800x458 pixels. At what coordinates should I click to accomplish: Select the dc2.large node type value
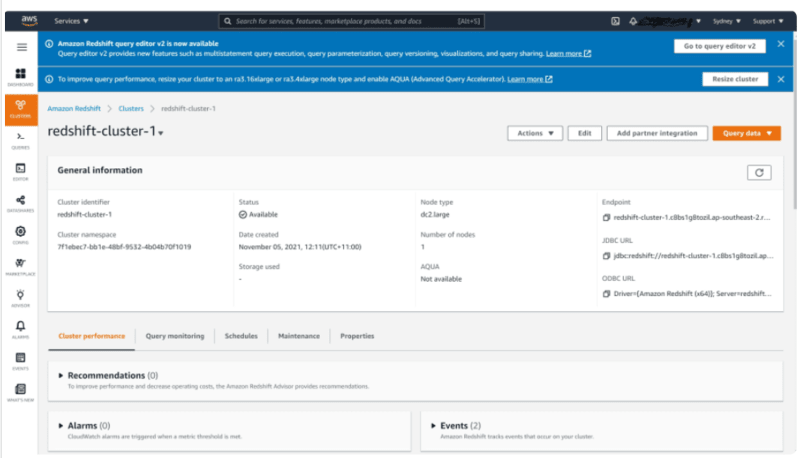[435, 215]
